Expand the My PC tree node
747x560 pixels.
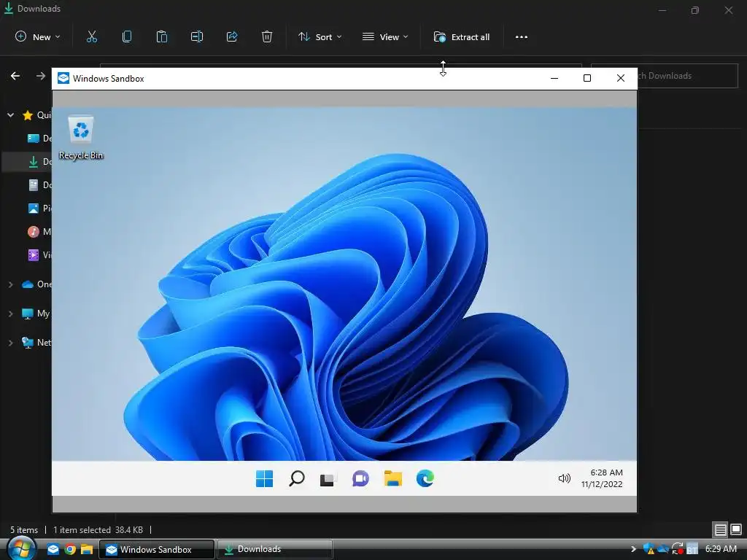(10, 314)
